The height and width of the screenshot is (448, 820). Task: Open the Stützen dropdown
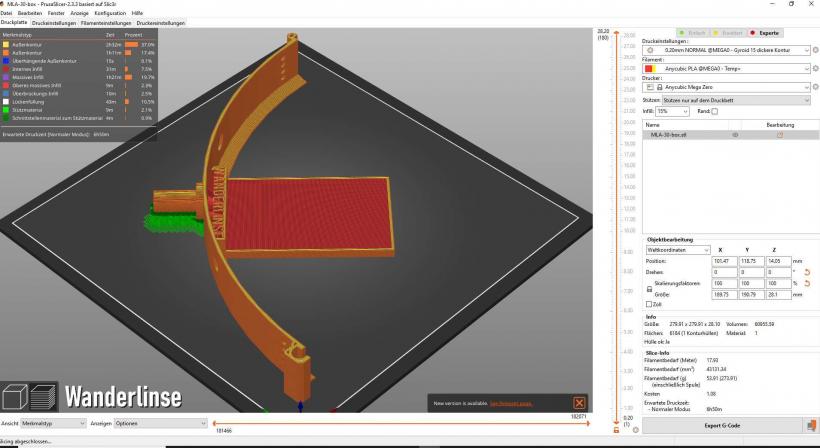[x=736, y=100]
